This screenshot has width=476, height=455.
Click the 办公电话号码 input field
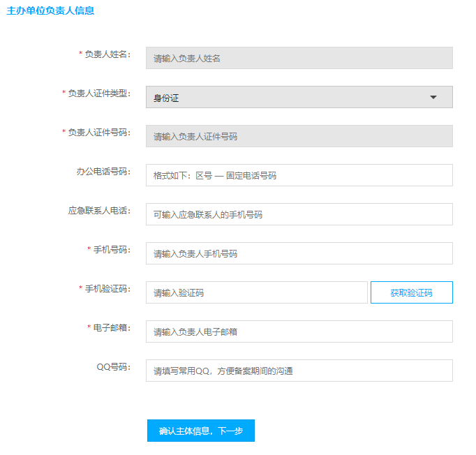299,175
